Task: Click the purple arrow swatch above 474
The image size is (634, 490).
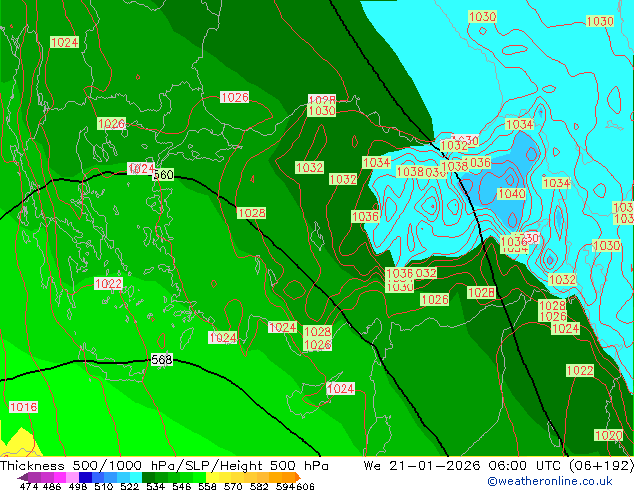Action: (23, 477)
